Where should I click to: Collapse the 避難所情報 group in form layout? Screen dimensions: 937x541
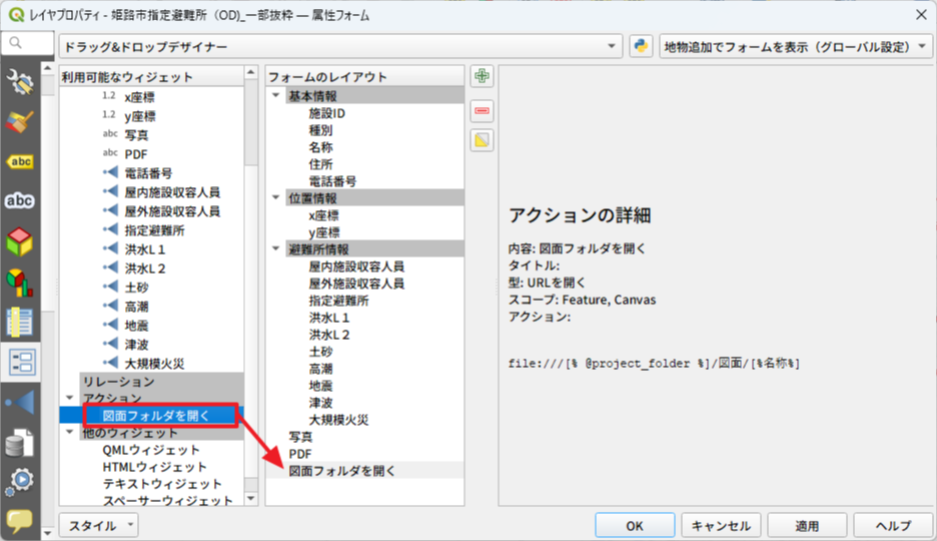point(277,249)
